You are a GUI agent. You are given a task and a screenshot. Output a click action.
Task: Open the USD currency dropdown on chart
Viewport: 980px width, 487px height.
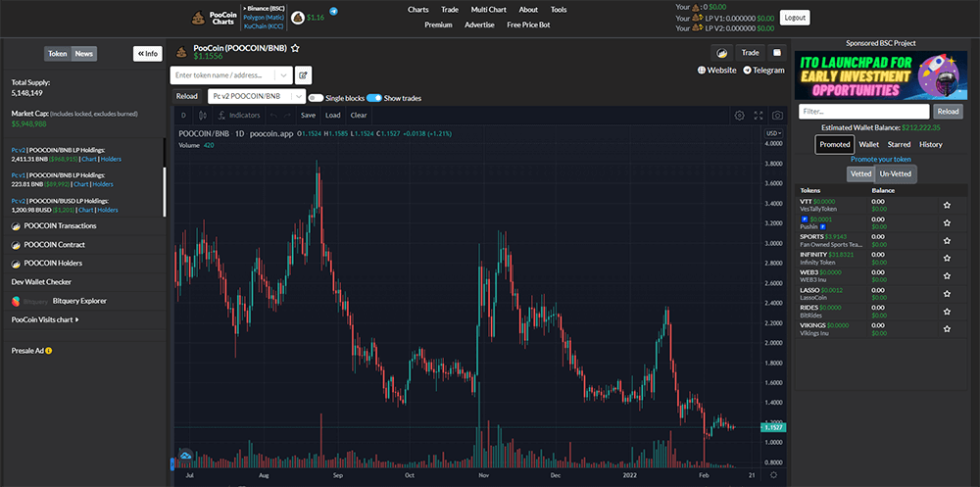pos(774,133)
